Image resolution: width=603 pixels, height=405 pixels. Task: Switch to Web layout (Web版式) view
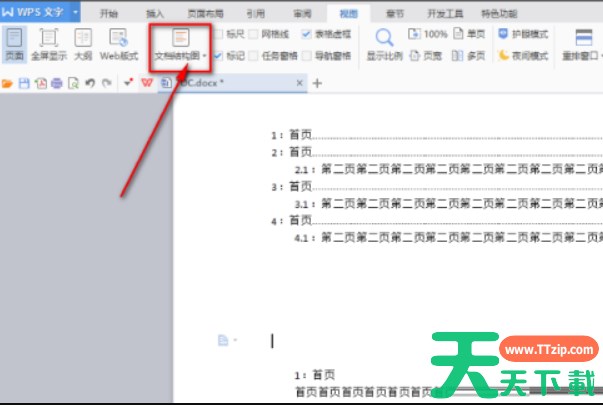(x=118, y=43)
